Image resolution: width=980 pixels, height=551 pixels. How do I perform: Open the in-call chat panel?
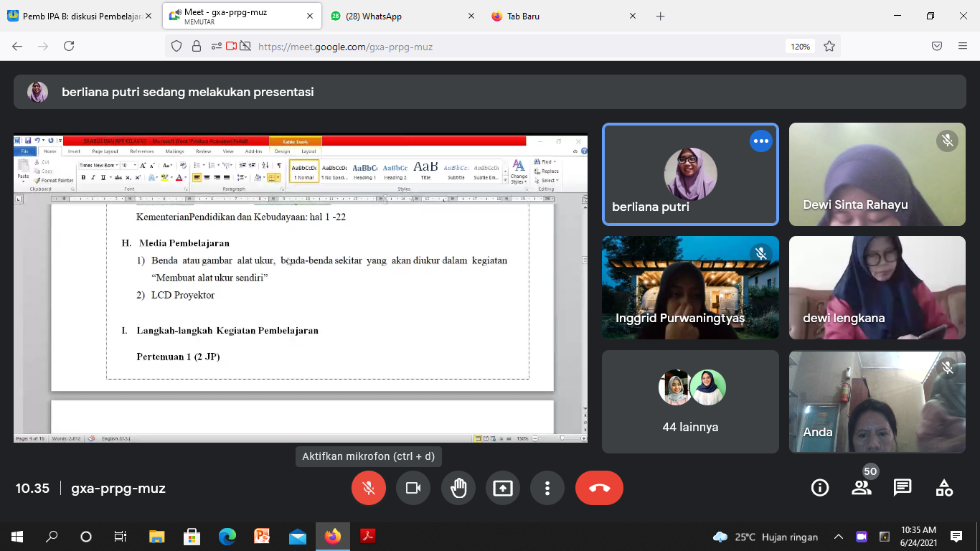pyautogui.click(x=903, y=488)
